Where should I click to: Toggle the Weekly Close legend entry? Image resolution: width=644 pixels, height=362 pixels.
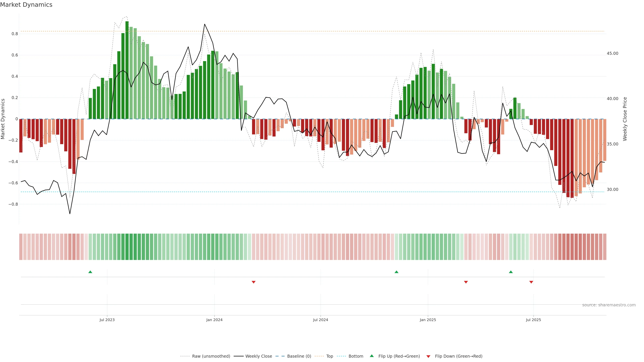pyautogui.click(x=258, y=356)
